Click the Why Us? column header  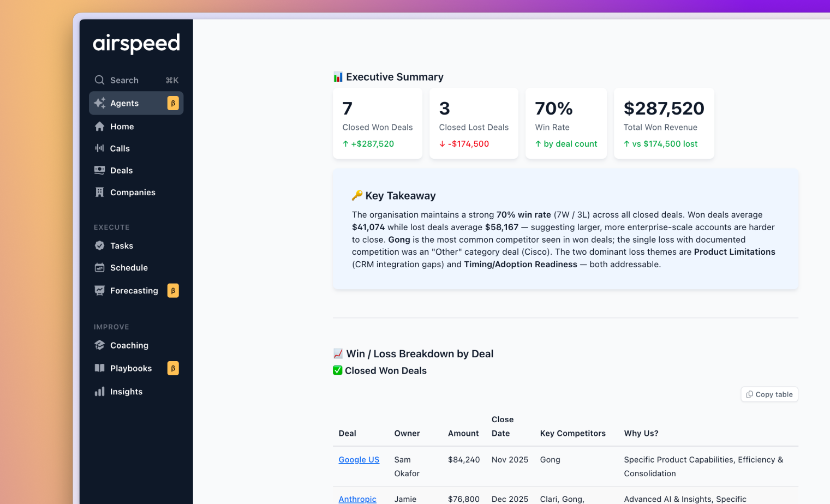click(641, 433)
